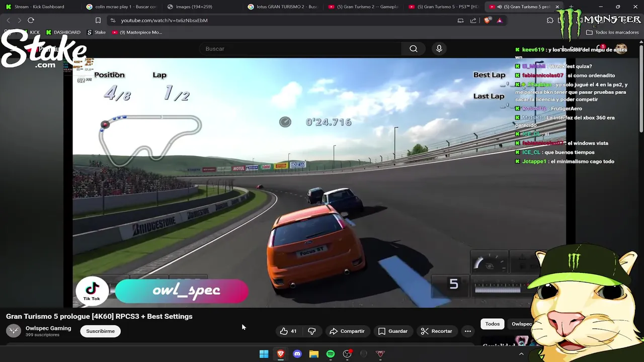Image resolution: width=644 pixels, height=362 pixels.
Task: Click the Owlspec Gaming channel name
Action: pos(48,328)
